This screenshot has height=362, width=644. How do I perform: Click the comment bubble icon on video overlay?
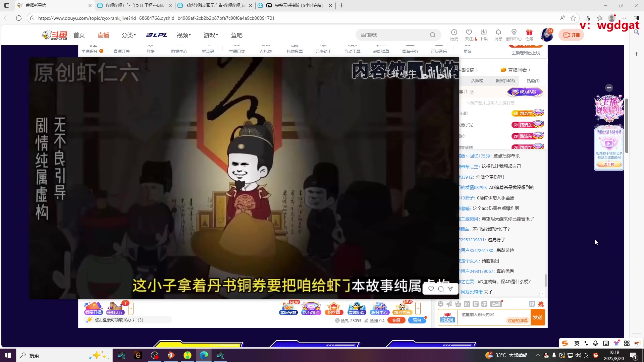441,289
